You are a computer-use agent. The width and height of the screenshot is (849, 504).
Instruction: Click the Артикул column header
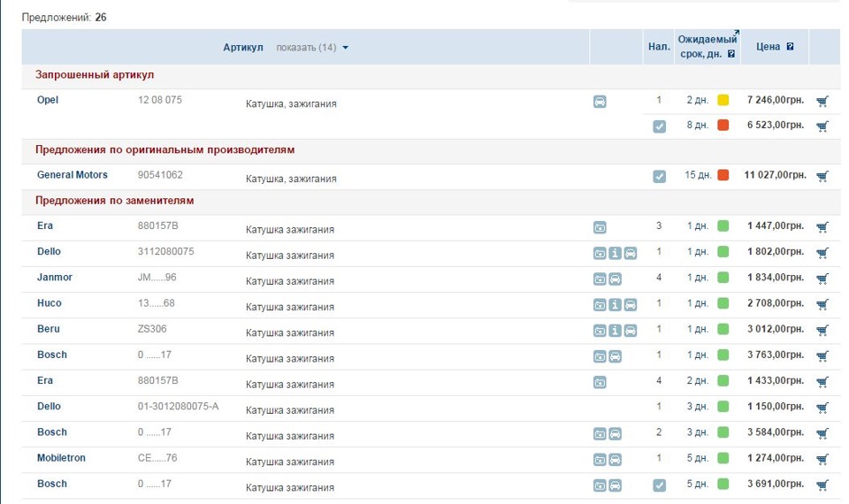(x=243, y=48)
